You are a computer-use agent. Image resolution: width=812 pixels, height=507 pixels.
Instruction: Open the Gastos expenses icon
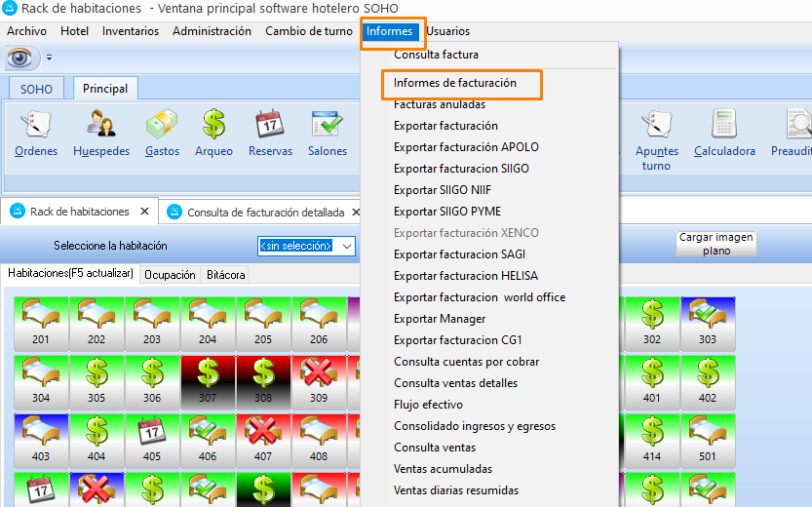[162, 133]
